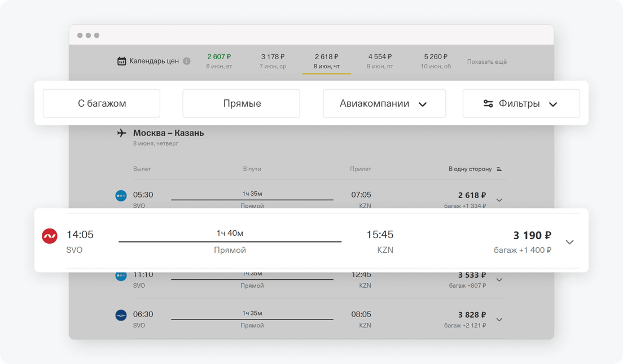This screenshot has width=623, height=364.
Task: Click the price calendar icon
Action: tap(121, 61)
